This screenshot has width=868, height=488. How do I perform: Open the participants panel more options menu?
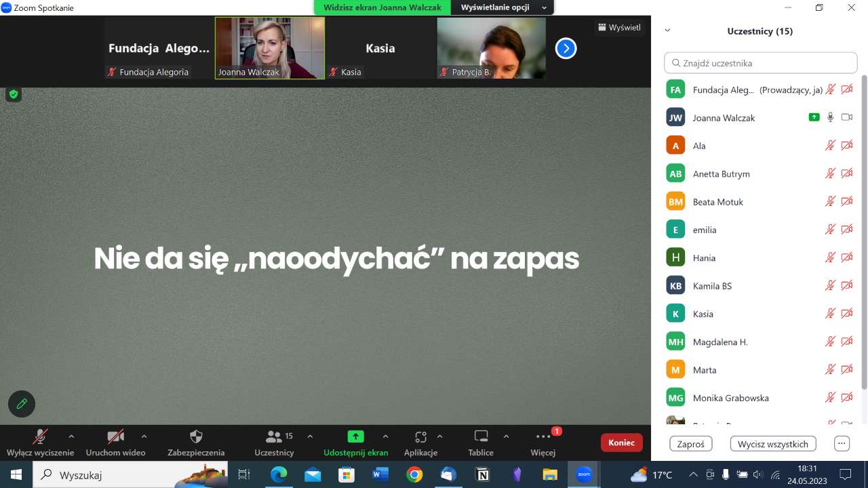point(842,444)
